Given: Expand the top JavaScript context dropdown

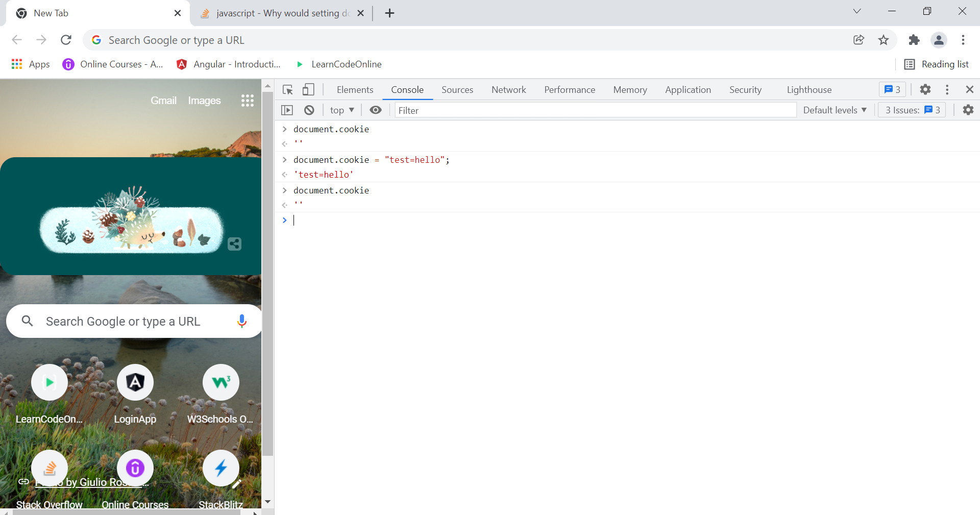Looking at the screenshot, I should pyautogui.click(x=342, y=110).
